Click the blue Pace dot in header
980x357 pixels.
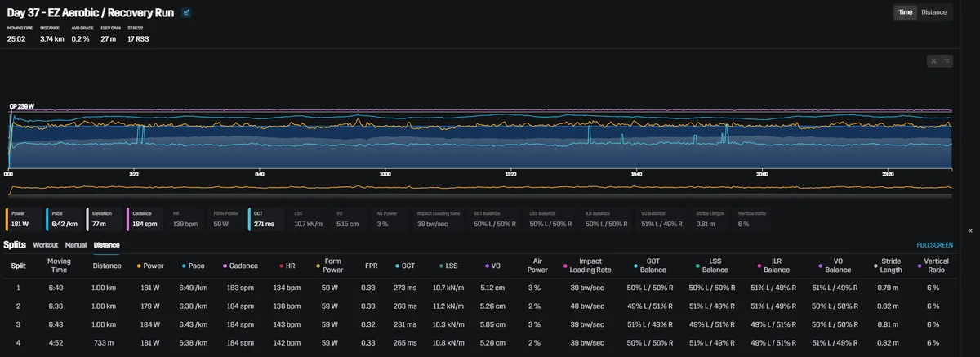(184, 266)
